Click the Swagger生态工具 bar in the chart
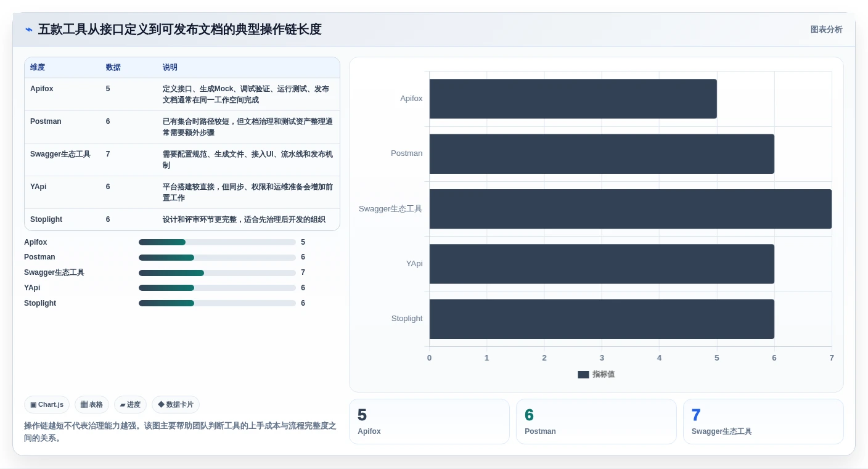Viewport: 868px width, 469px height. [x=631, y=209]
